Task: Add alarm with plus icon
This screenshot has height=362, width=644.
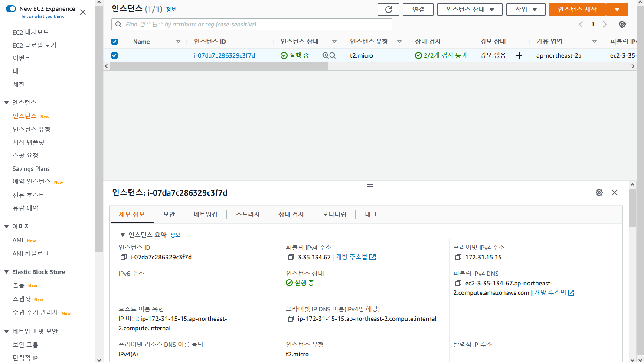Action: (x=519, y=55)
